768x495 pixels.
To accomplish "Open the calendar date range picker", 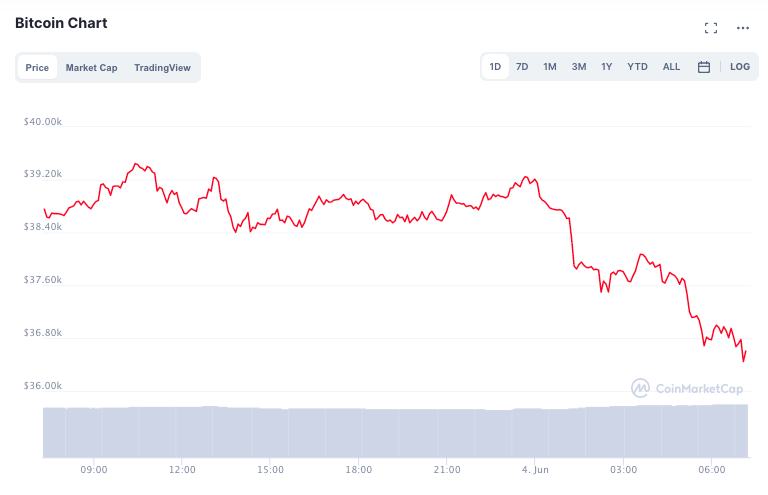I will (x=704, y=67).
